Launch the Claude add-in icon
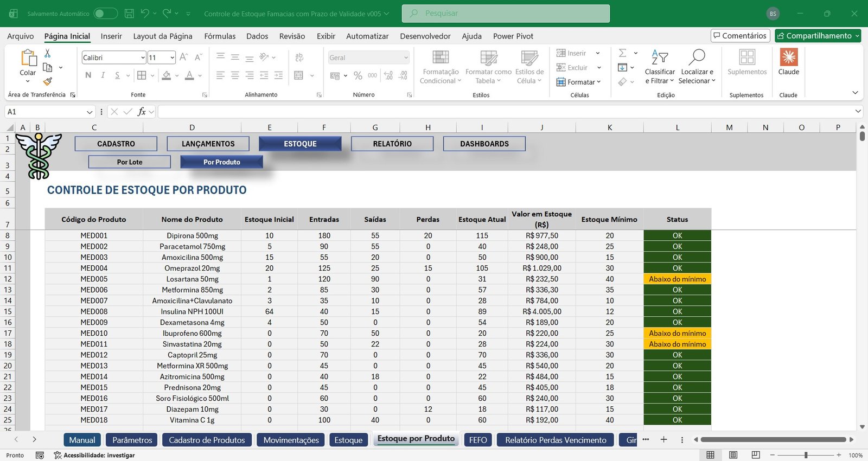868x461 pixels. pyautogui.click(x=788, y=62)
